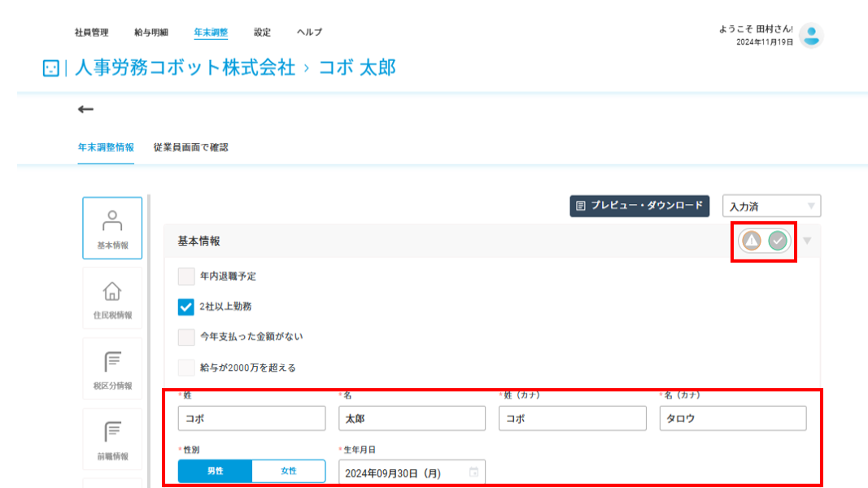The image size is (868, 488).
Task: Open the 入力済 status dropdown
Action: (x=772, y=207)
